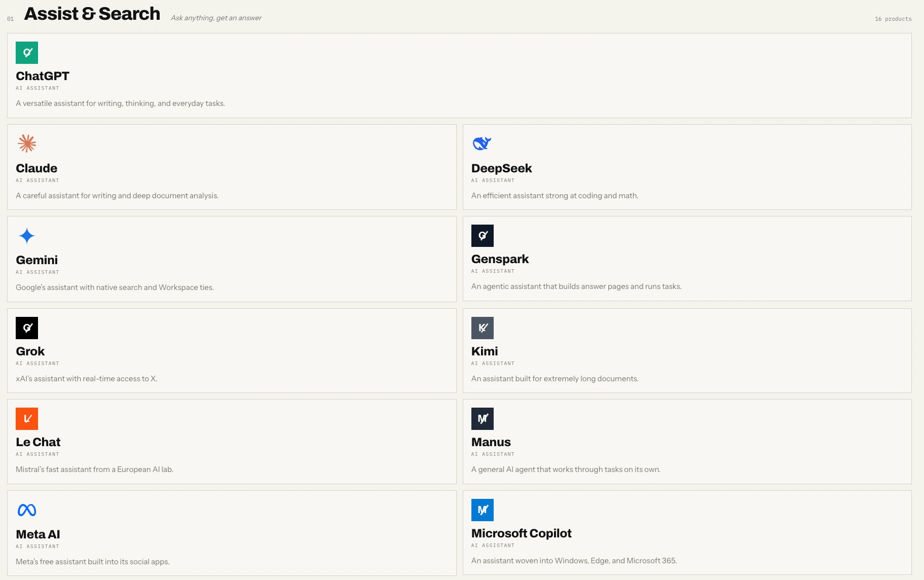
Task: Click the Le Chat orange icon
Action: pos(27,419)
